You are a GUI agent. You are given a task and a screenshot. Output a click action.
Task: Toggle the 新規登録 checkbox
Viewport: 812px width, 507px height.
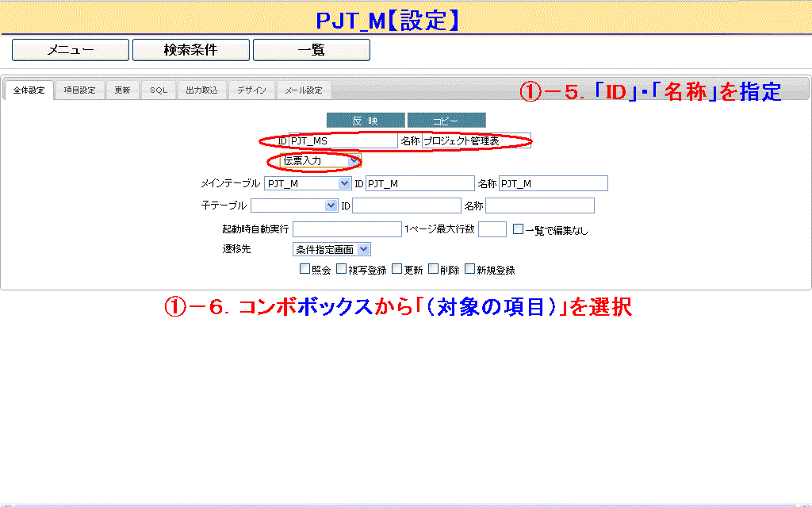(469, 269)
